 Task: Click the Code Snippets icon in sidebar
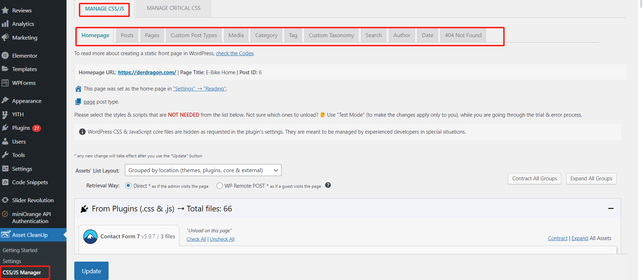point(5,182)
